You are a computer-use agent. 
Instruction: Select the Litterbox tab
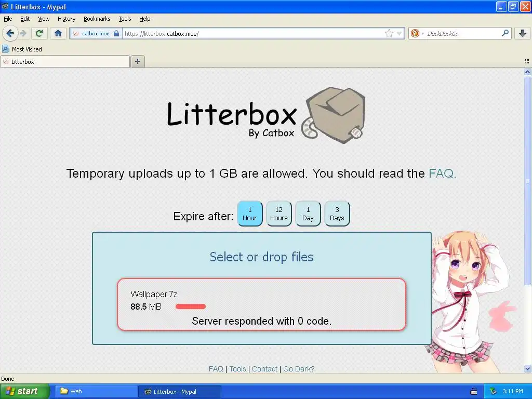[65, 62]
